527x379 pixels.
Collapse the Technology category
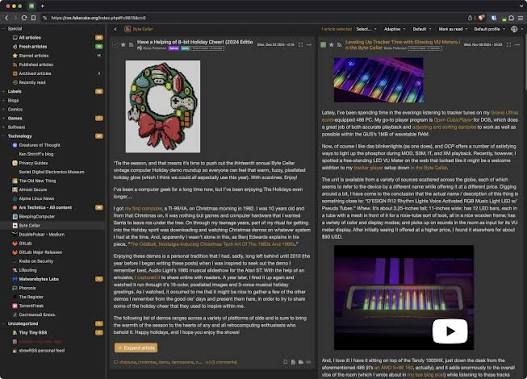(3, 136)
